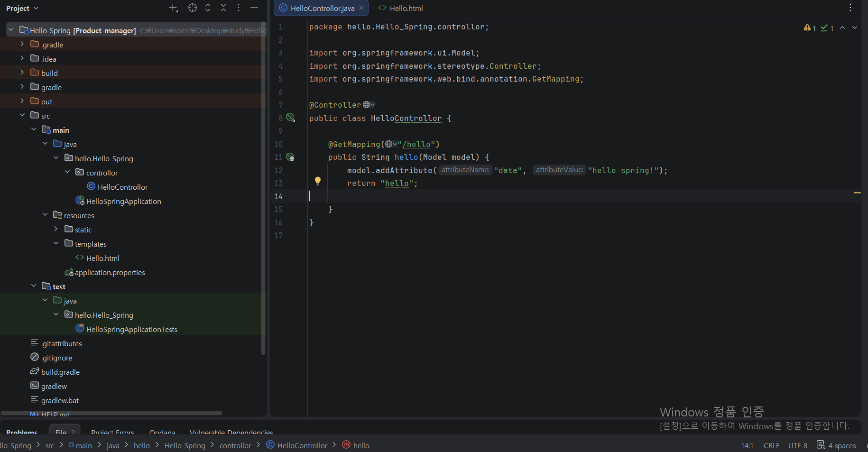Viewport: 868px width, 452px height.
Task: Click the UTF-8 encoding in status bar
Action: coord(798,445)
